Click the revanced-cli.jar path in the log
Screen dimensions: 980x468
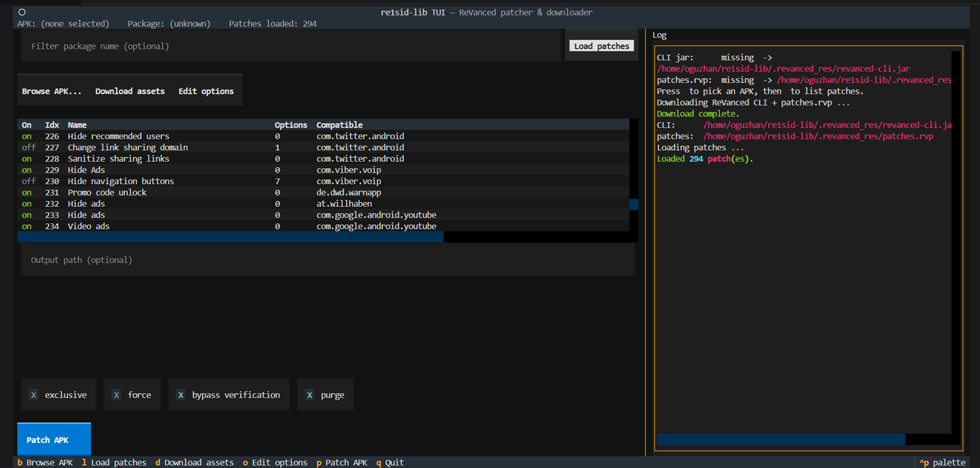(x=784, y=68)
